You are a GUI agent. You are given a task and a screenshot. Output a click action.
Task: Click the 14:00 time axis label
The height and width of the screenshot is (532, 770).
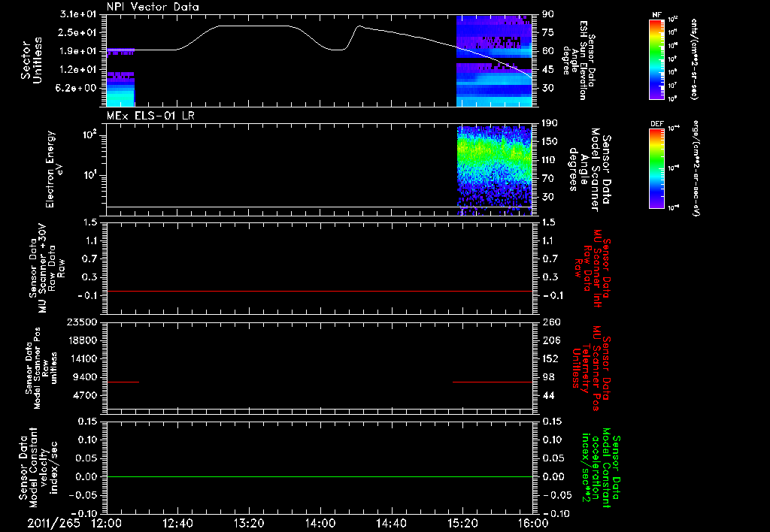[x=320, y=523]
